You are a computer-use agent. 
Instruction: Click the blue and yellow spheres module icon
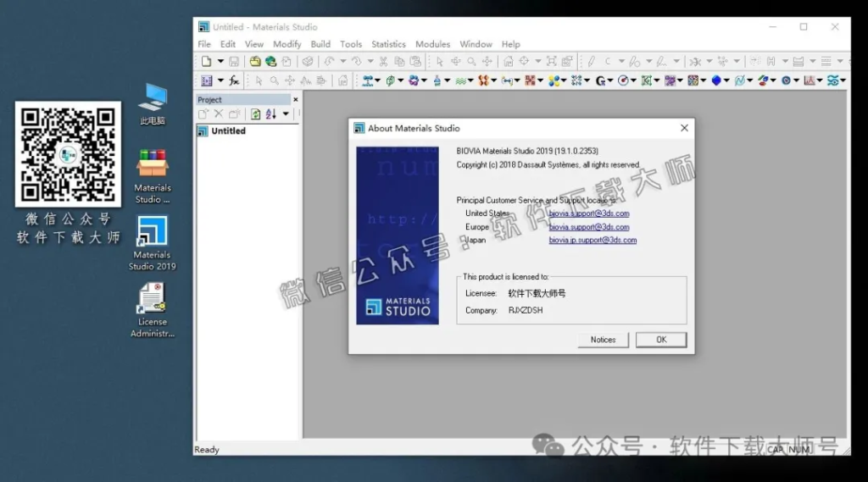coord(554,80)
